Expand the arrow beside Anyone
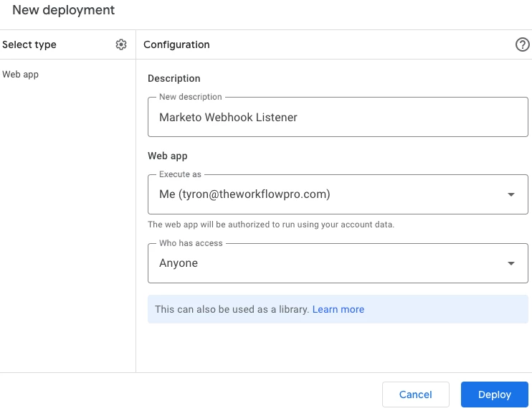 [511, 263]
